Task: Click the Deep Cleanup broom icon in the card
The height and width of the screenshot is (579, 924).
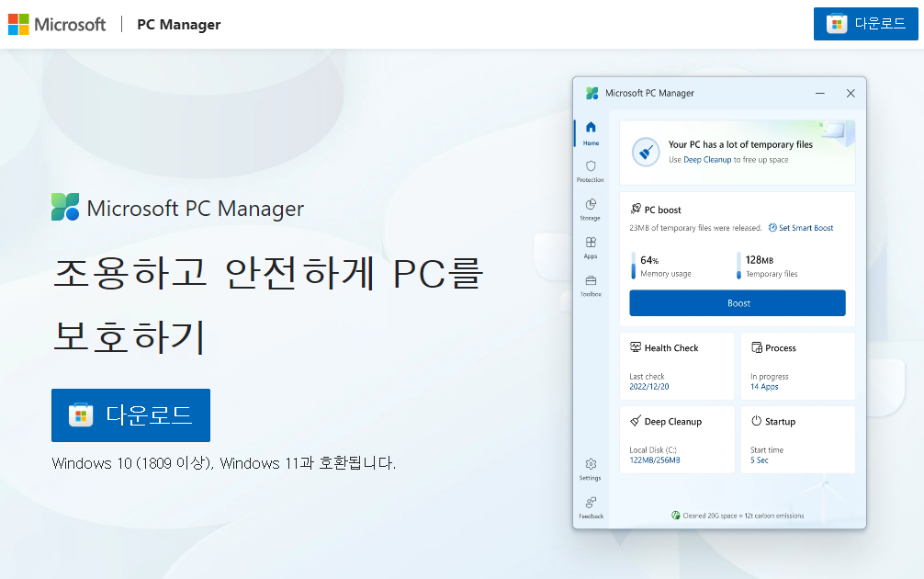Action: tap(636, 420)
